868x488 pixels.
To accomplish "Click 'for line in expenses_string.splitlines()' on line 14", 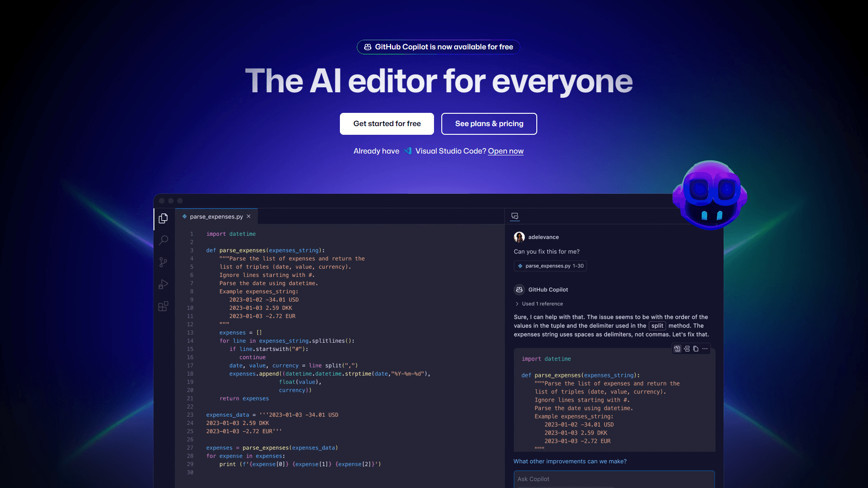I will click(x=287, y=341).
